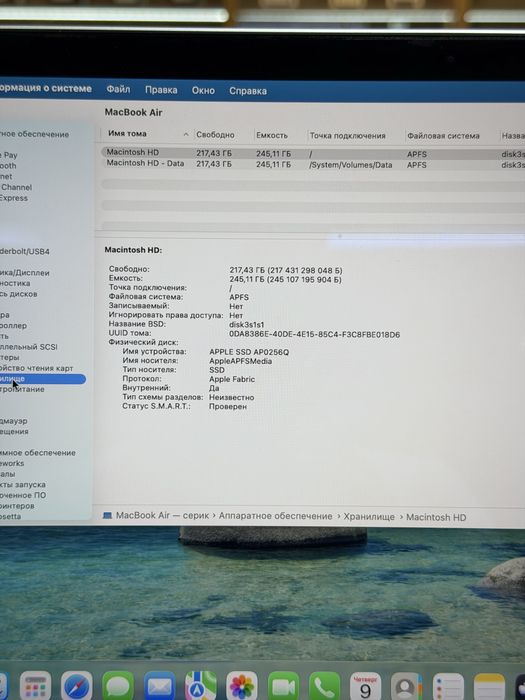This screenshot has height=700, width=525.
Task: Open Contacts app in Dock
Action: [x=407, y=687]
